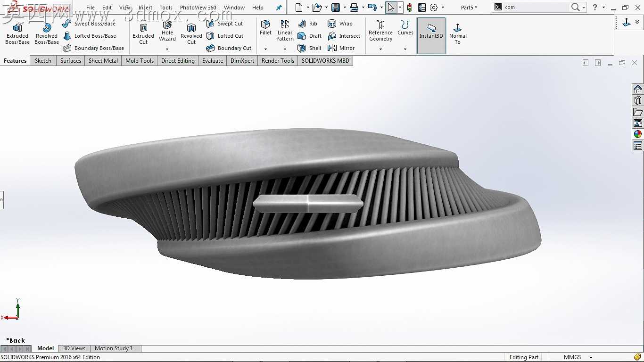This screenshot has width=644, height=362.
Task: Switch to the Evaluate tab
Action: click(x=213, y=61)
